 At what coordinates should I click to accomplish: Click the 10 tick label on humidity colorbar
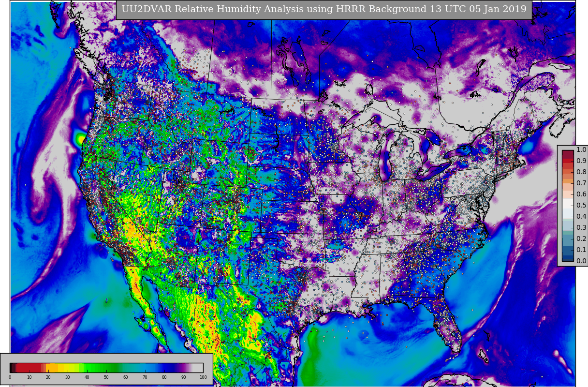(x=29, y=377)
